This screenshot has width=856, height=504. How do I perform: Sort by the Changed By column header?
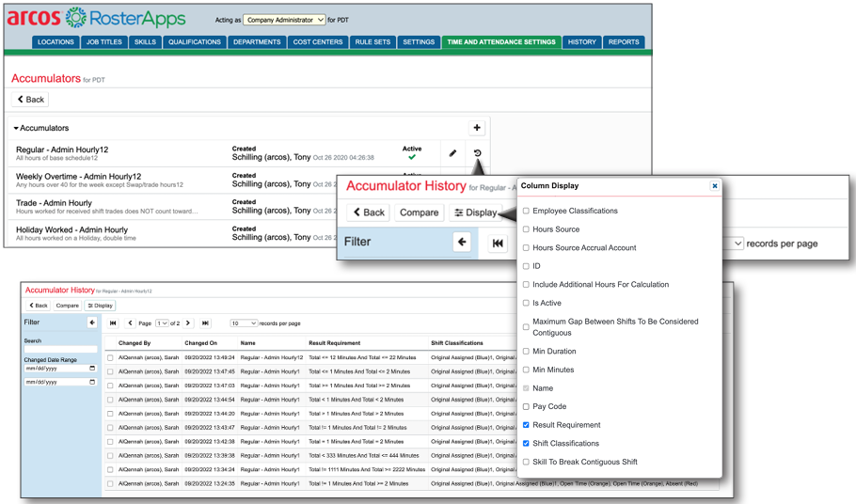coord(135,343)
